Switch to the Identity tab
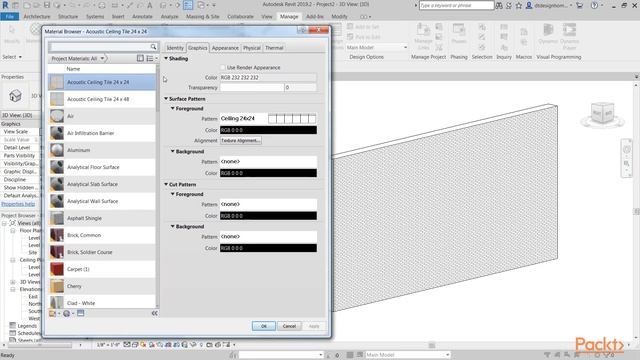 175,48
